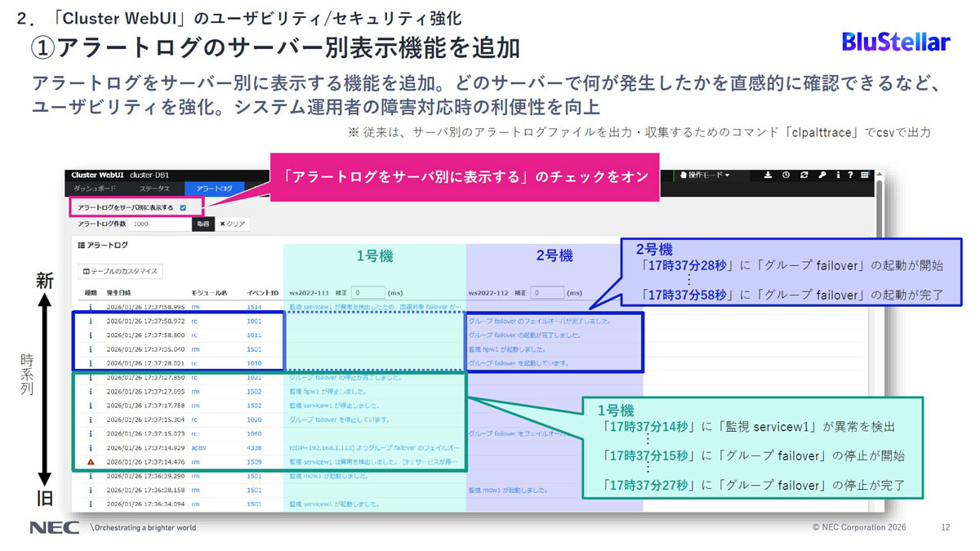Image resolution: width=980 pixels, height=551 pixels.
Task: Click message グループ failover の起動が完了しました。
Action: [x=524, y=335]
